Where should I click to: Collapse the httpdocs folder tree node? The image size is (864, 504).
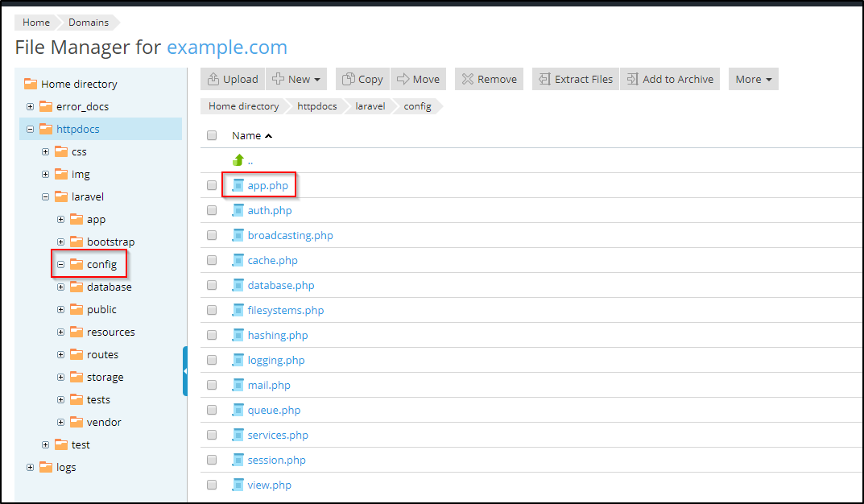(30, 129)
